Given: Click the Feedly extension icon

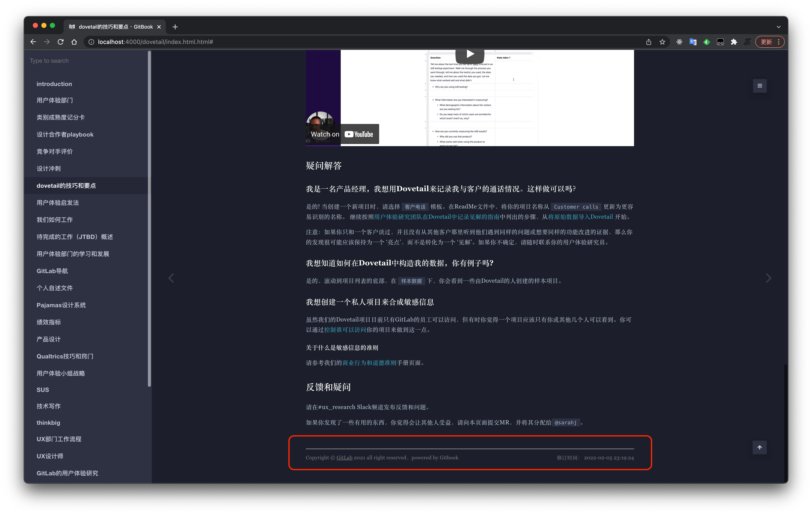Looking at the screenshot, I should pos(707,42).
